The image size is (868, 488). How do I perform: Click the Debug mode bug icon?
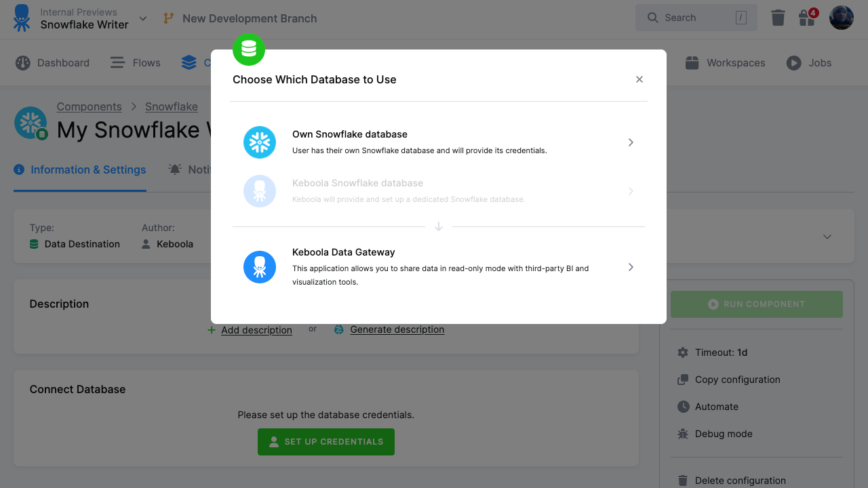(x=683, y=434)
